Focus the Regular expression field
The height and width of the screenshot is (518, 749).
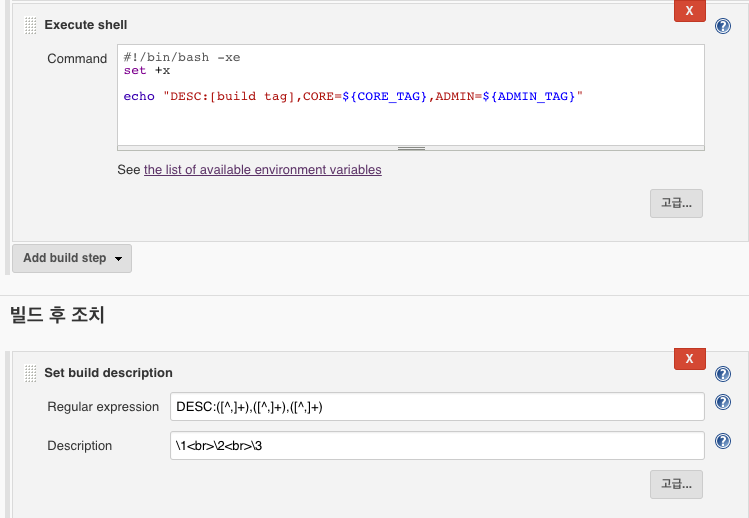point(437,407)
